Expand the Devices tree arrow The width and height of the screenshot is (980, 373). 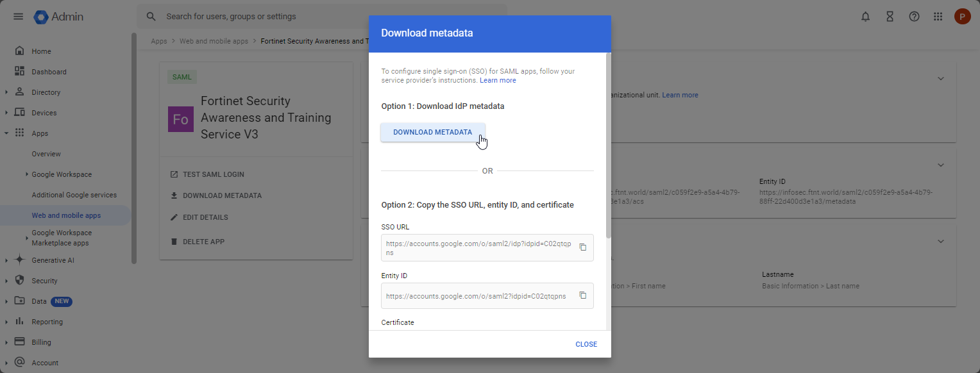(6, 113)
